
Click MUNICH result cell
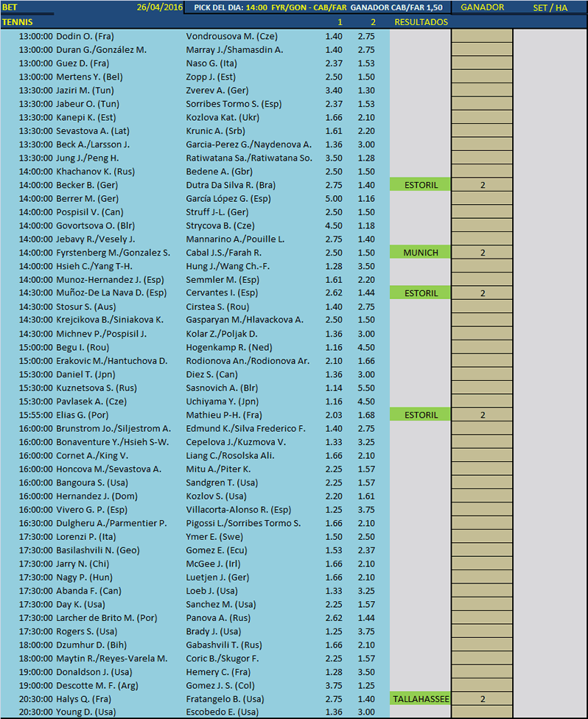click(x=421, y=253)
